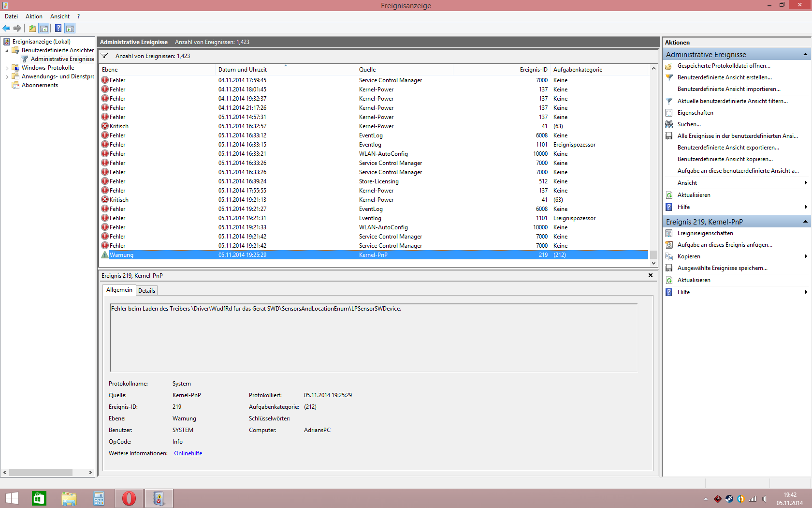Click Aktualisieren under Administrative Ereignisse

694,195
